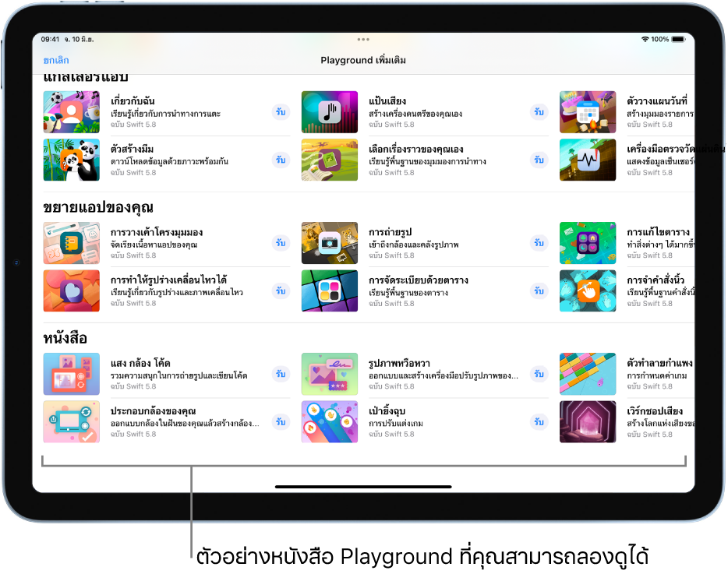Viewport: 728px width, 574px height.
Task: Tap the Wi-Fi status icon
Action: 645,39
